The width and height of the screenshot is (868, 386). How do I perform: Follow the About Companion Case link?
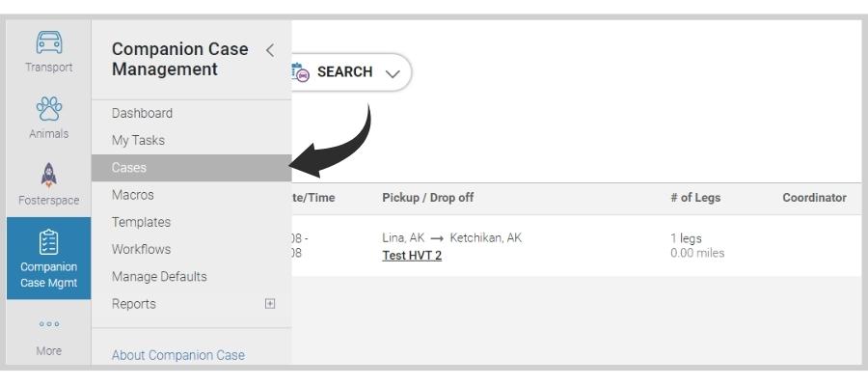[x=178, y=355]
